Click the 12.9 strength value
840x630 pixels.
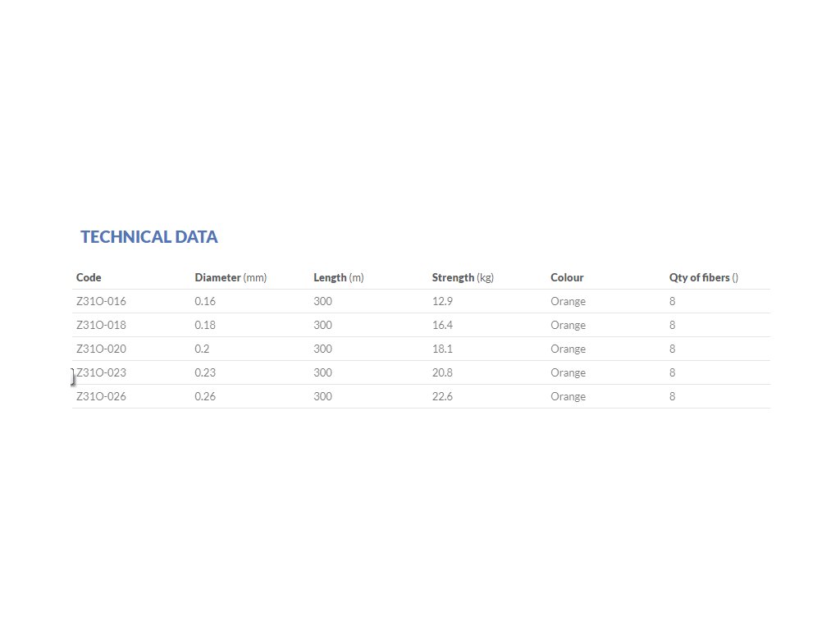click(442, 301)
